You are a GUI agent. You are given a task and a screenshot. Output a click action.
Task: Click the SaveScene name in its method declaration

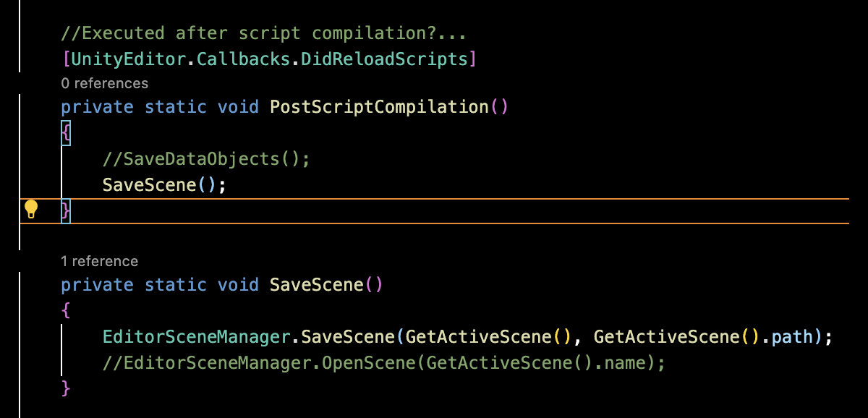point(316,285)
